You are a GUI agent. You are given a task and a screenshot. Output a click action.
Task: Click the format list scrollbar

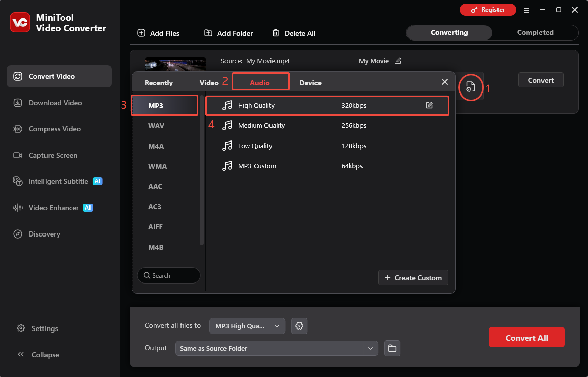tap(202, 170)
